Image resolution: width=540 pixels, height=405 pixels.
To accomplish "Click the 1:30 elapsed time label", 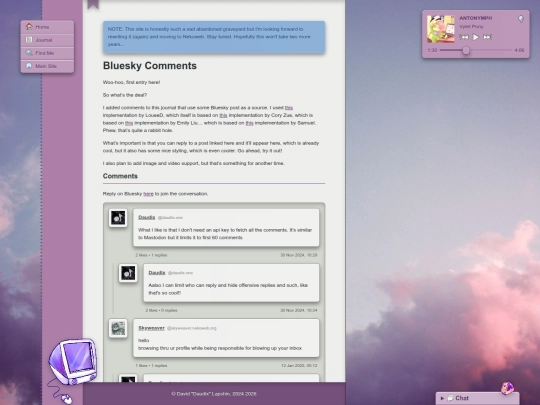I will 432,50.
